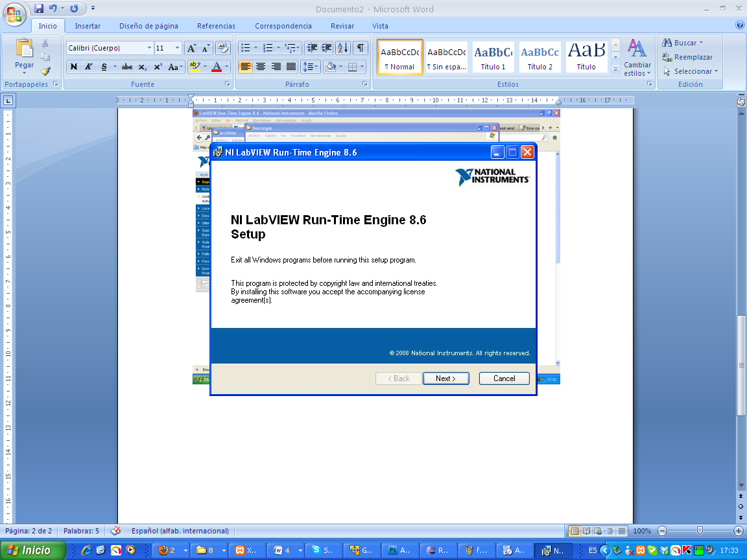This screenshot has height=560, width=747.
Task: Switch to Correspondencia tab
Action: tap(283, 26)
